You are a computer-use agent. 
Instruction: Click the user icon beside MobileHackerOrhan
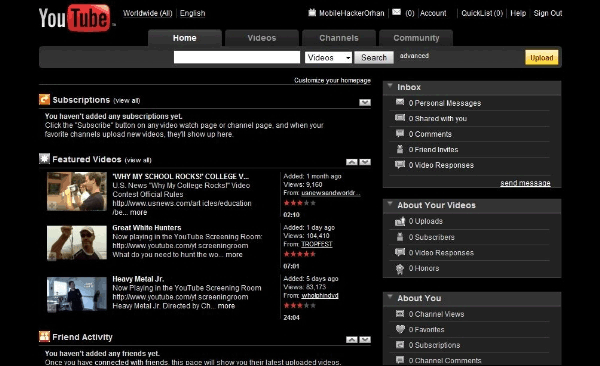coord(312,13)
